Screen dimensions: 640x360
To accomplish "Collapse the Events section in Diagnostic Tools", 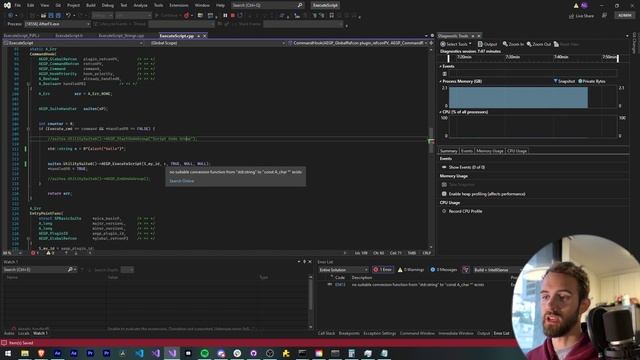I will coord(441,66).
